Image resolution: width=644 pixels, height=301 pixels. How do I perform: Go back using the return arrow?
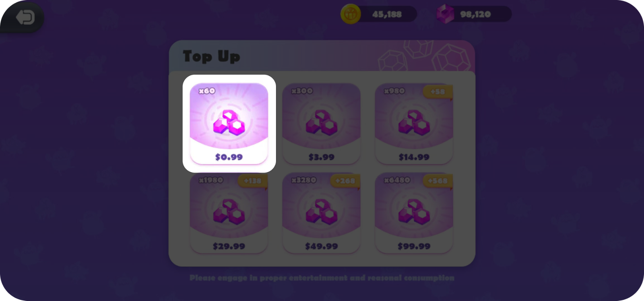(25, 17)
